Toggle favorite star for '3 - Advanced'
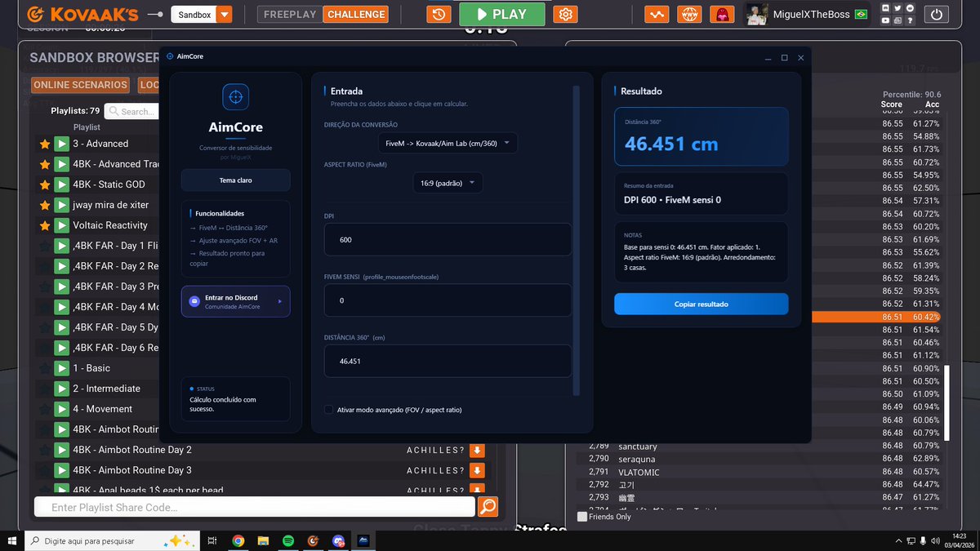The width and height of the screenshot is (980, 551). point(45,144)
